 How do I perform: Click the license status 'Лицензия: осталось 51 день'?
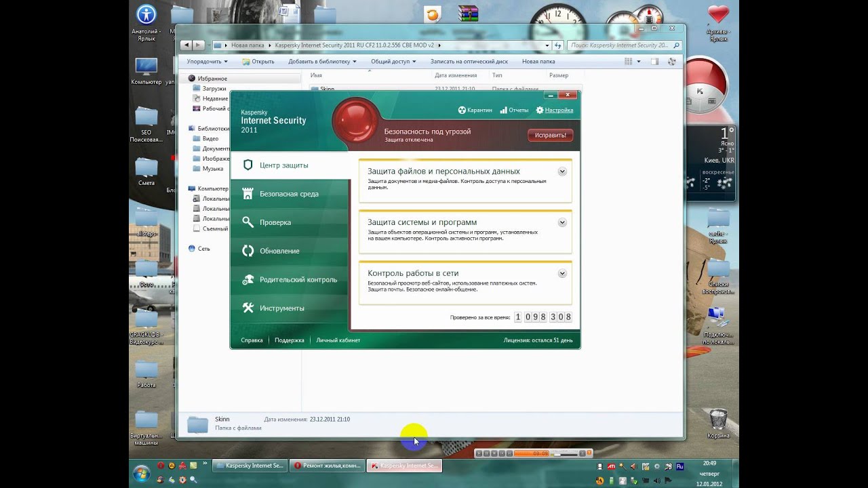click(538, 340)
